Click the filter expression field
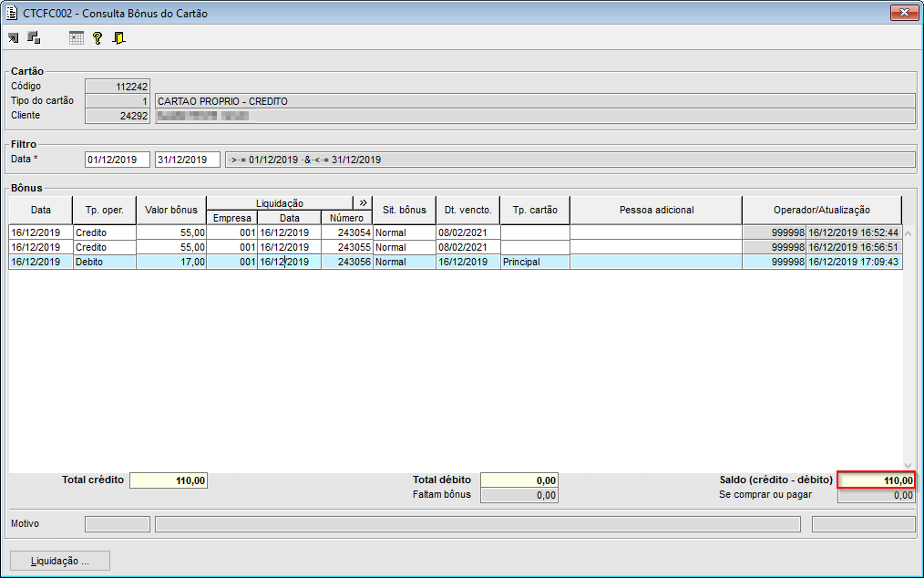Image resolution: width=924 pixels, height=578 pixels. (570, 160)
